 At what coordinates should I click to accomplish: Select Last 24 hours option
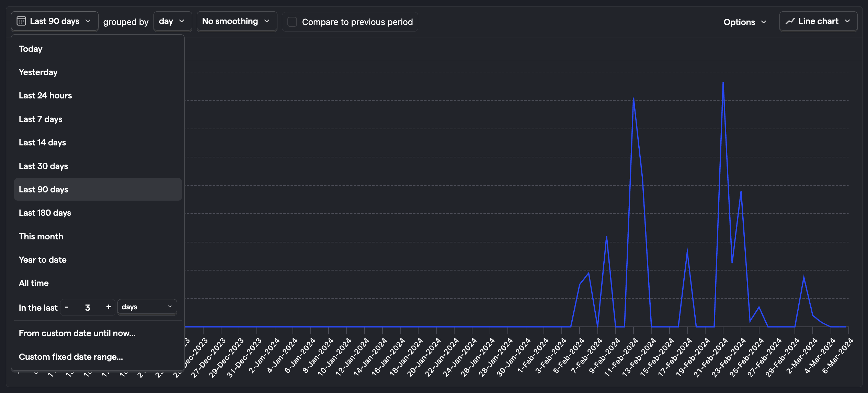[98, 95]
